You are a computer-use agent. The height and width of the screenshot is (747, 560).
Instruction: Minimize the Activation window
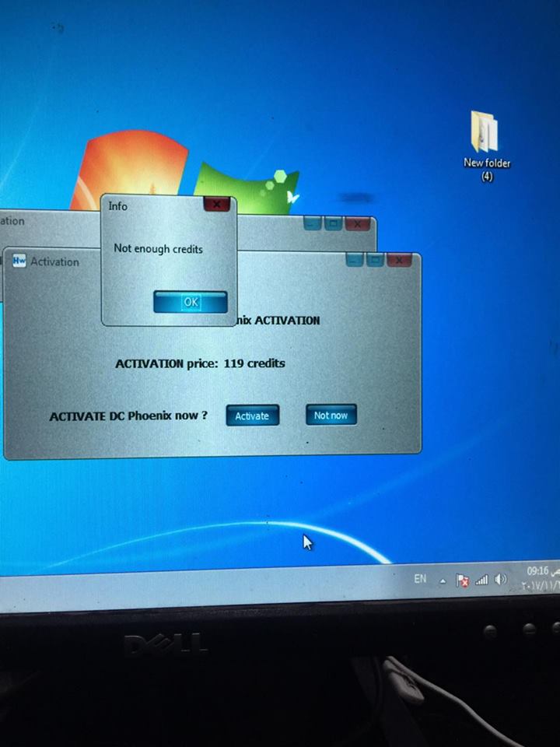pos(355,260)
